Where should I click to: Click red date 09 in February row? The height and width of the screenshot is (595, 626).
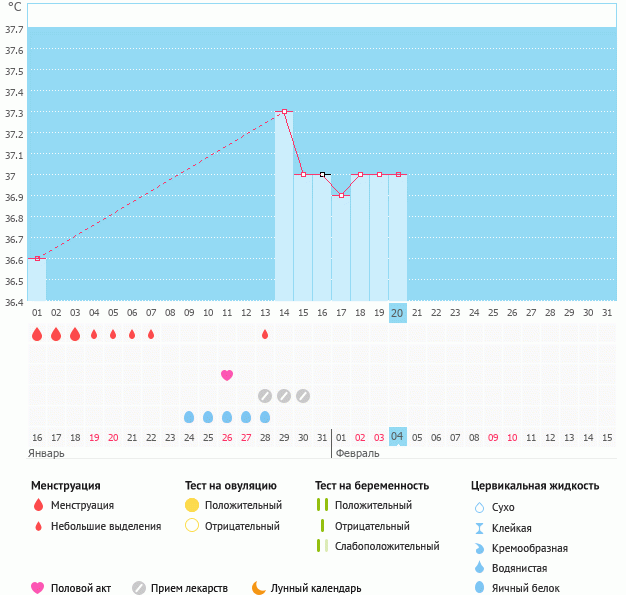pyautogui.click(x=493, y=438)
